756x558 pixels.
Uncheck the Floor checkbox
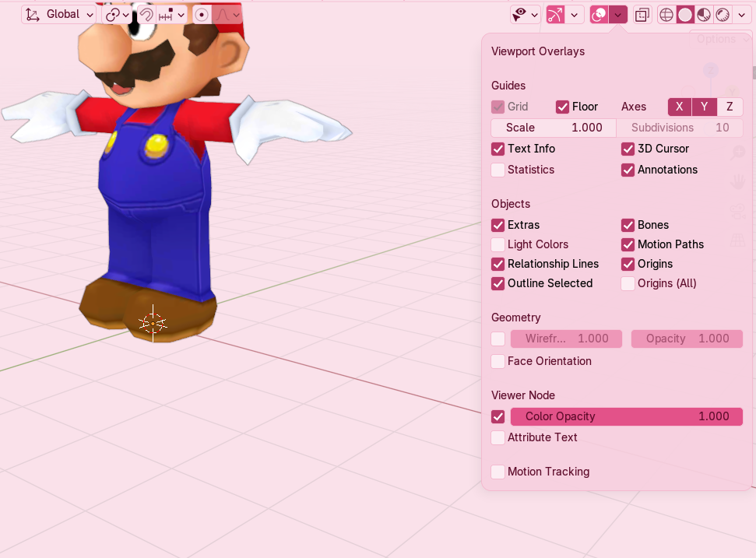tap(563, 107)
